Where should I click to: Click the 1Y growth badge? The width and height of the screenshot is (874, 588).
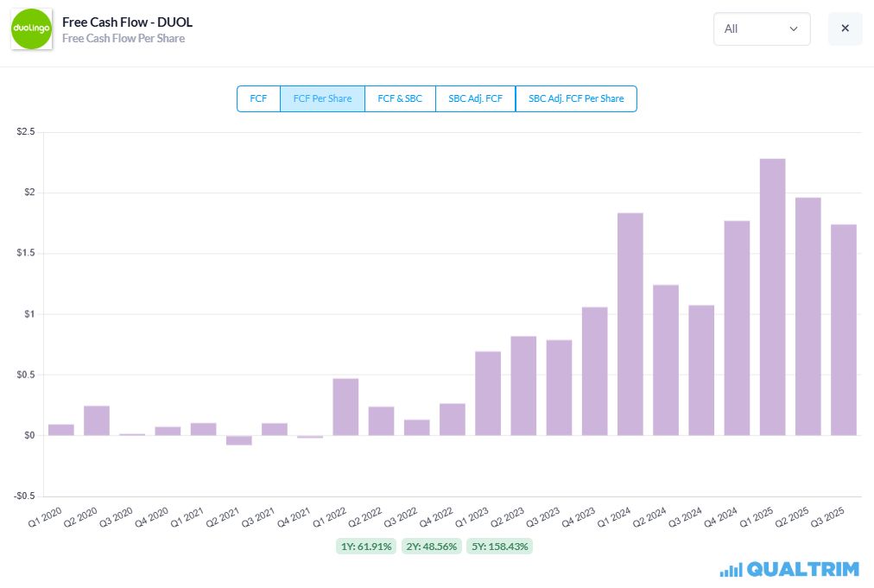[366, 547]
